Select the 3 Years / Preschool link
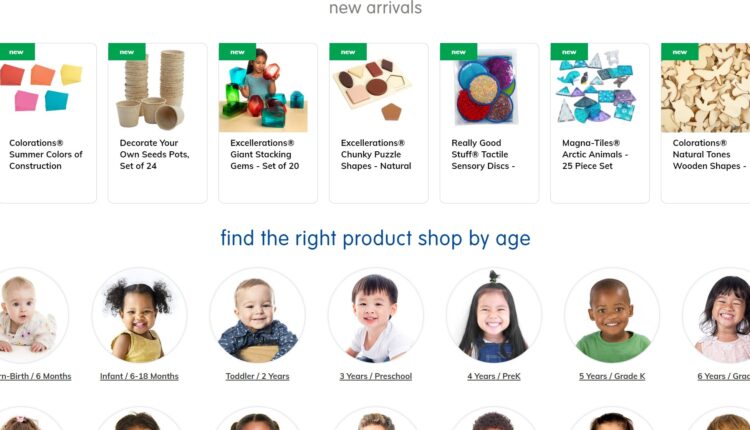This screenshot has width=750, height=430. [375, 376]
